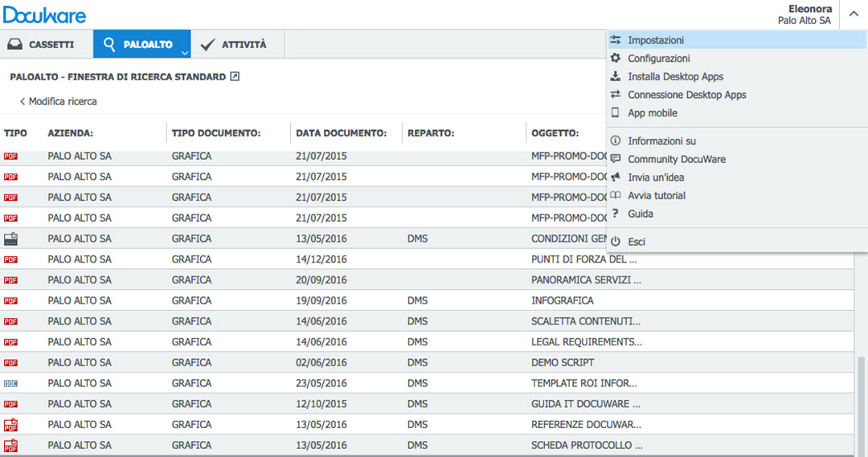The width and height of the screenshot is (868, 457).
Task: Select the SCALETTA CONTENUTI... object cell
Action: tap(586, 321)
